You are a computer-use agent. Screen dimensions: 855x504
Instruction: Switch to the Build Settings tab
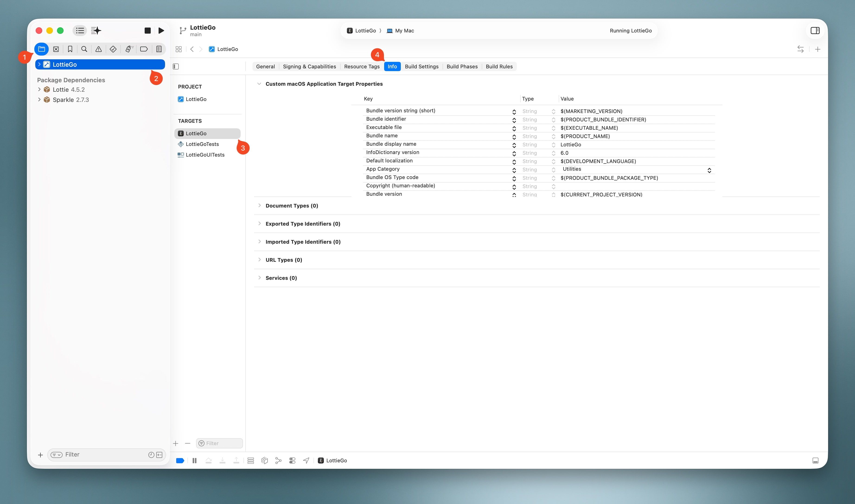[421, 66]
